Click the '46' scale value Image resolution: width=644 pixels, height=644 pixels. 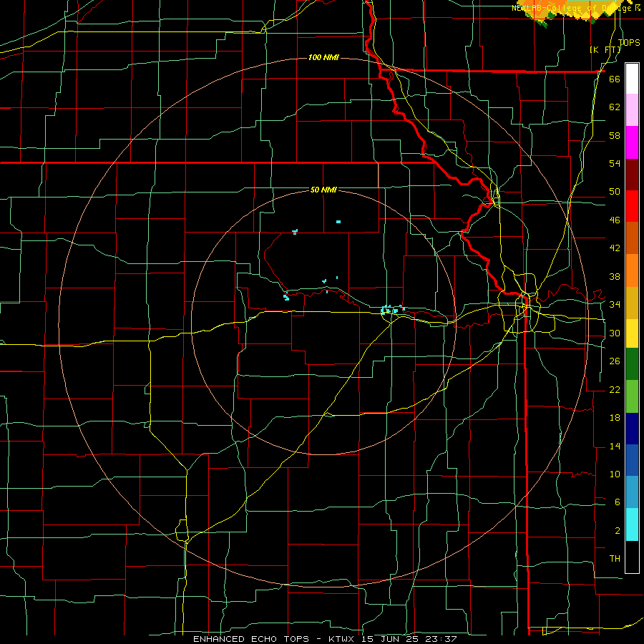click(615, 220)
